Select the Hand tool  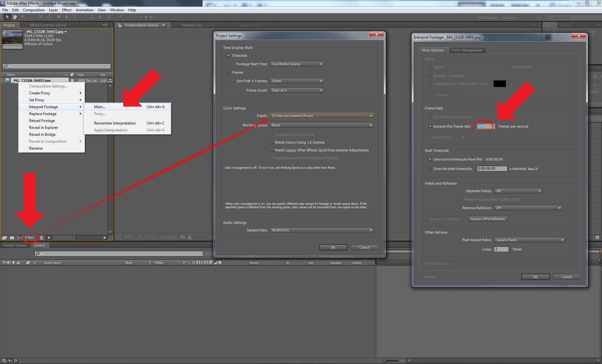[15, 17]
